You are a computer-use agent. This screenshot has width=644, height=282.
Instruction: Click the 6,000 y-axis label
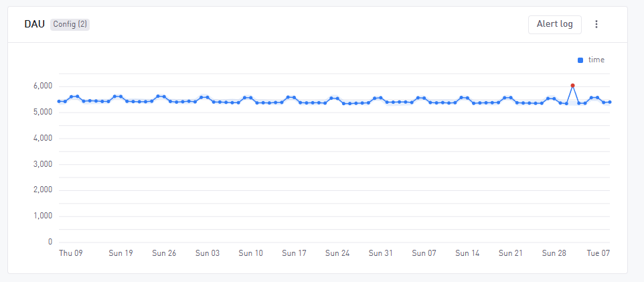43,86
